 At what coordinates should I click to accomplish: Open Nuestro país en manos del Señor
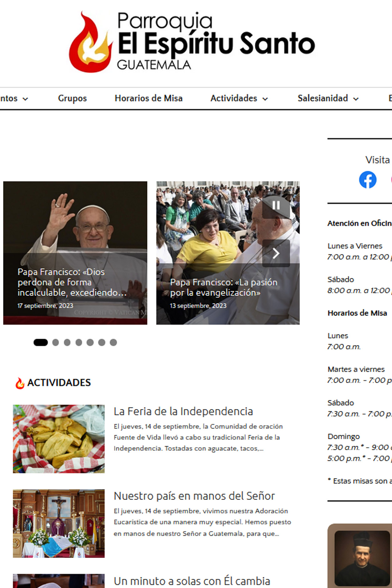(194, 496)
